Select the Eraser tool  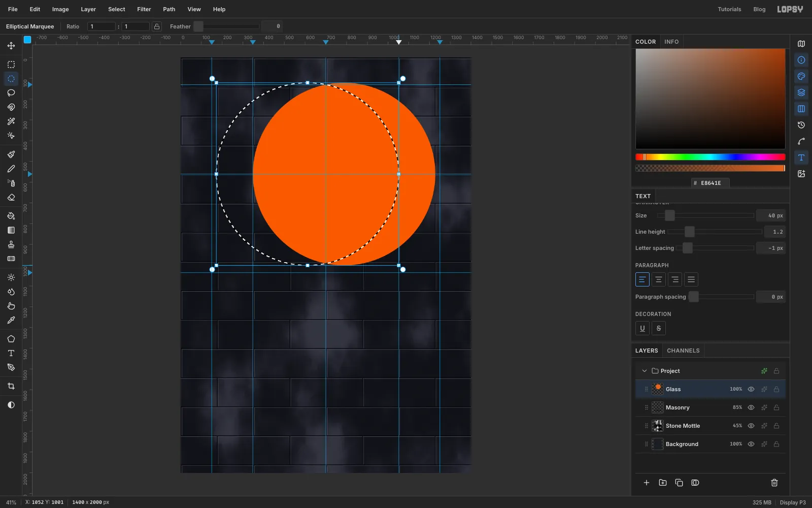tap(11, 197)
